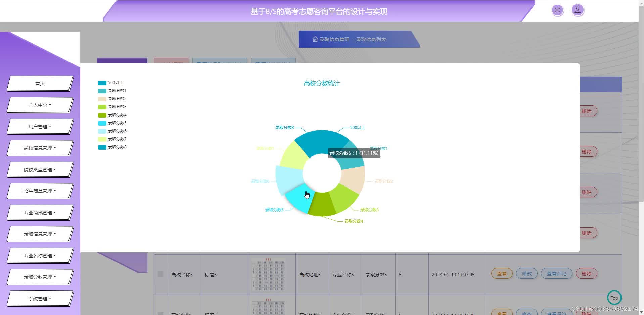Click the light blue 录取分数6 pie slice
Image resolution: width=644 pixels, height=315 pixels.
click(x=289, y=180)
